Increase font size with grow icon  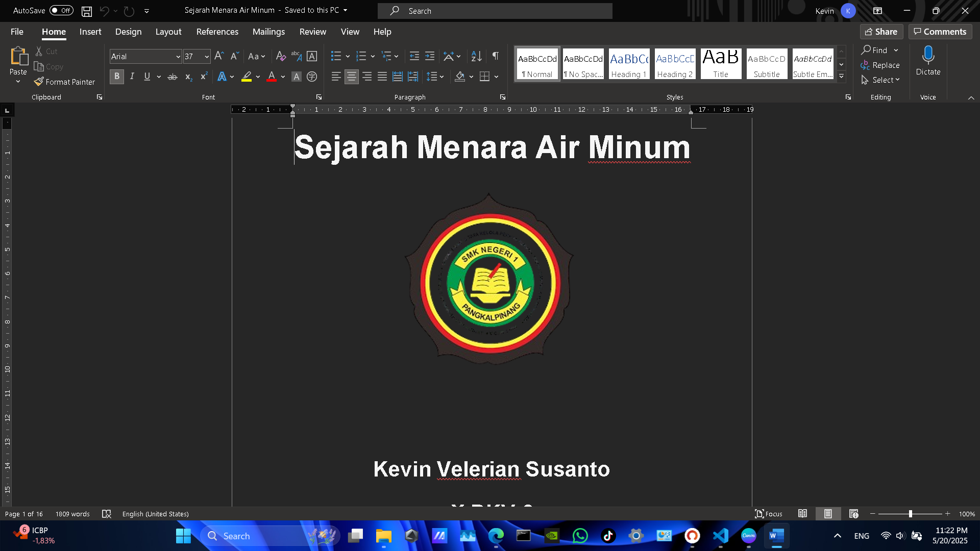pos(219,56)
